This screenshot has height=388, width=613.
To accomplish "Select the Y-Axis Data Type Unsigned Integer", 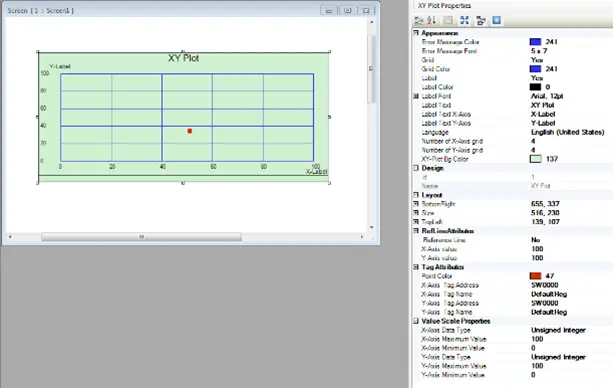I will (x=558, y=357).
